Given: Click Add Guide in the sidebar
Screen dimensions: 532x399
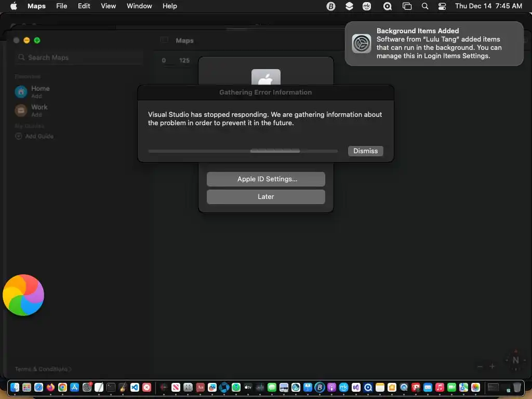Looking at the screenshot, I should (x=35, y=136).
